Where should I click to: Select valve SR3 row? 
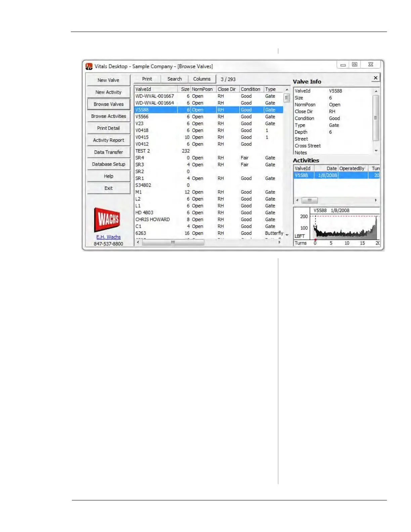(x=209, y=165)
